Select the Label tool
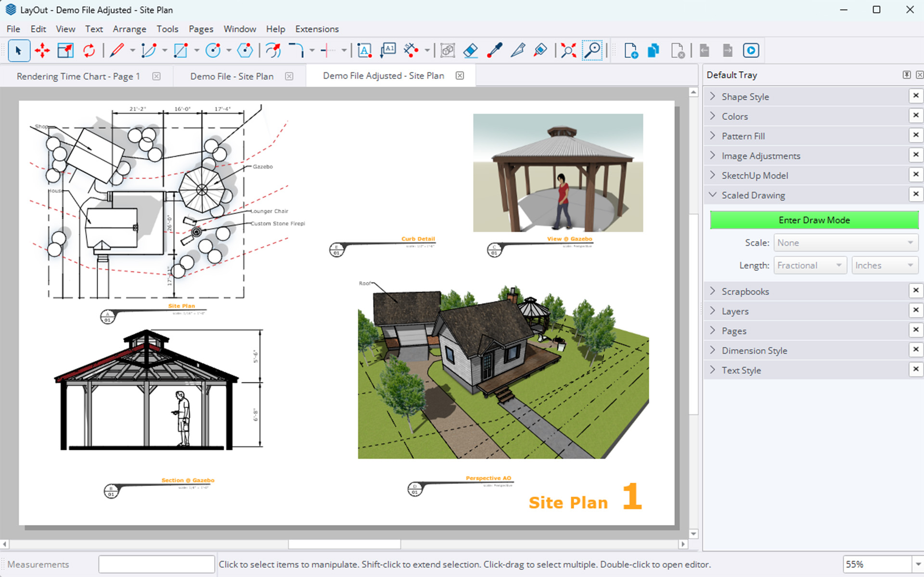 (x=388, y=51)
